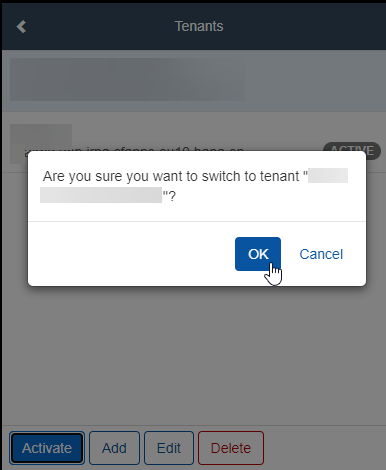The image size is (386, 470).
Task: Click the Activate button
Action: pyautogui.click(x=47, y=448)
